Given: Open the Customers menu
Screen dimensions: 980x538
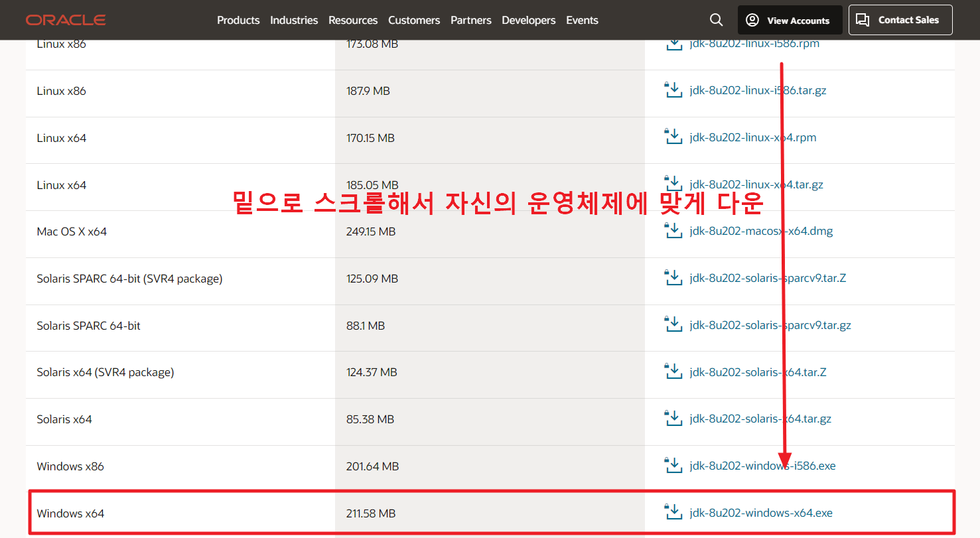Looking at the screenshot, I should 414,20.
